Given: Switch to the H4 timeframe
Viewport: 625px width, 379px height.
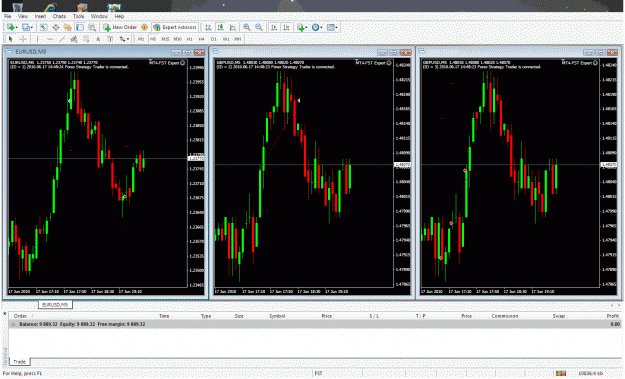Looking at the screenshot, I should click(x=201, y=39).
